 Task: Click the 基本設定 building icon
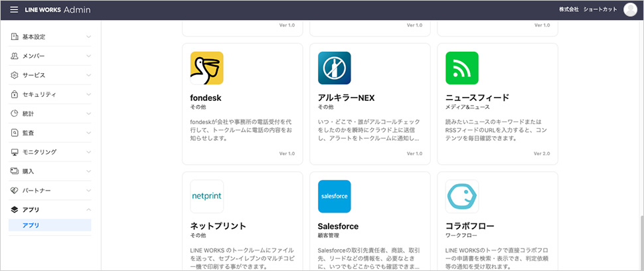point(15,37)
